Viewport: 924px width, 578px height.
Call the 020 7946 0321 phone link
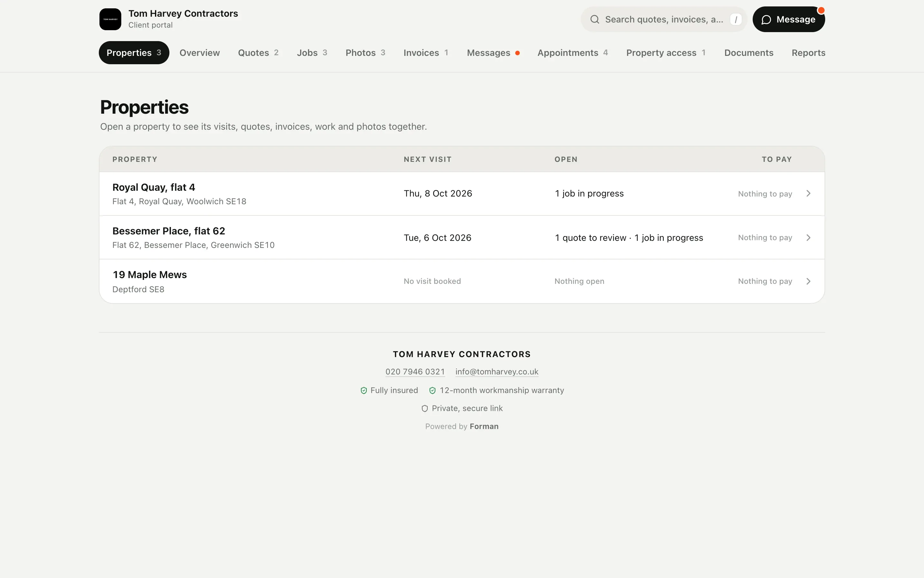(415, 372)
